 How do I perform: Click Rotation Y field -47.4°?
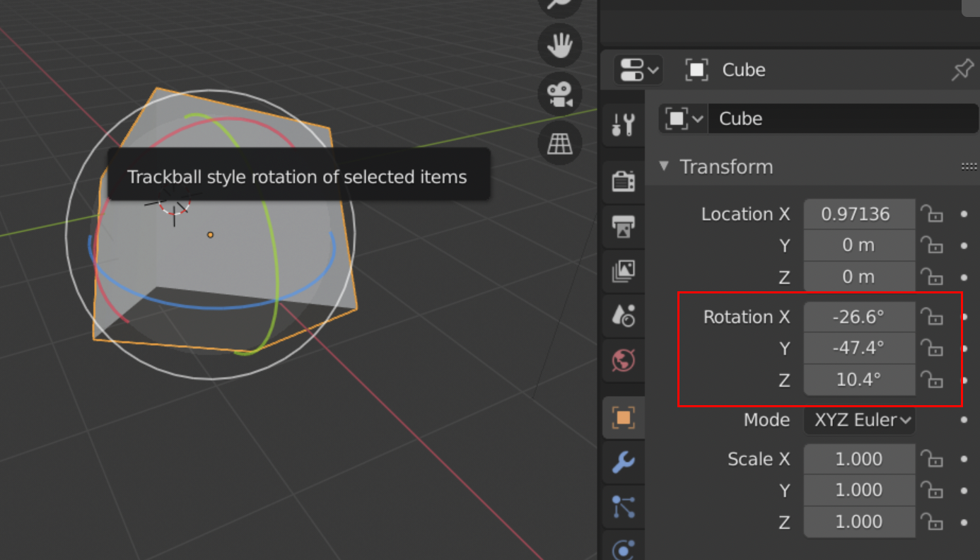click(859, 348)
